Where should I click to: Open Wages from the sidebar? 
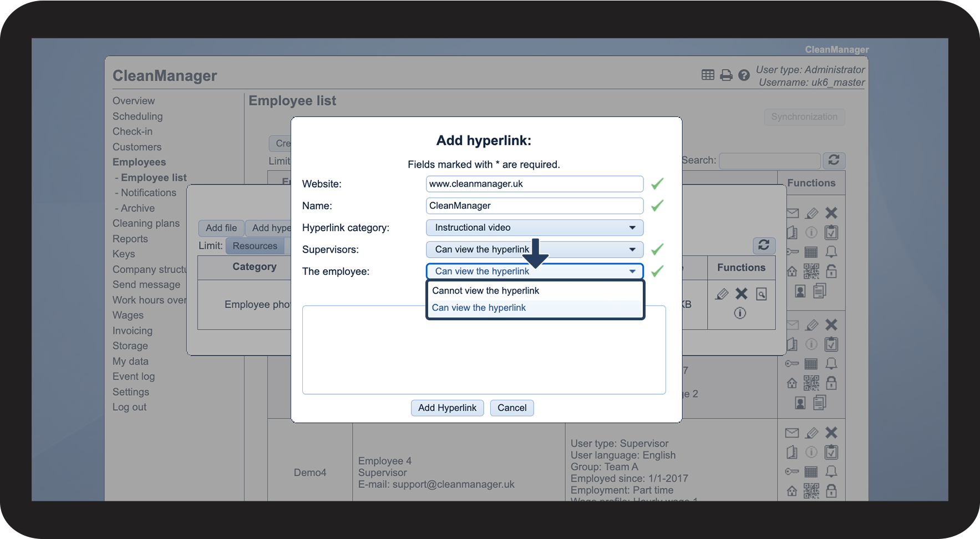pyautogui.click(x=128, y=315)
